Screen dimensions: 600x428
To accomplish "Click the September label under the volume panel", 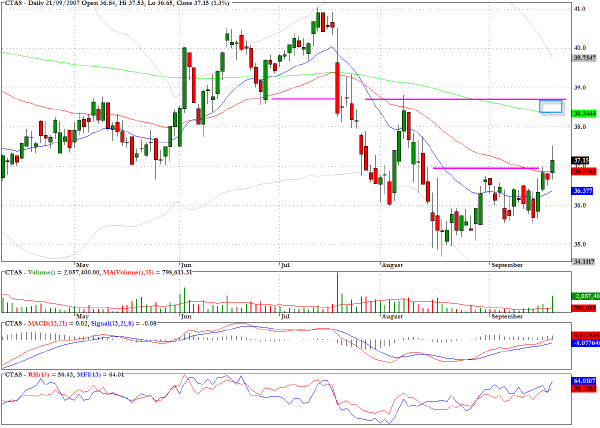I will (x=507, y=316).
